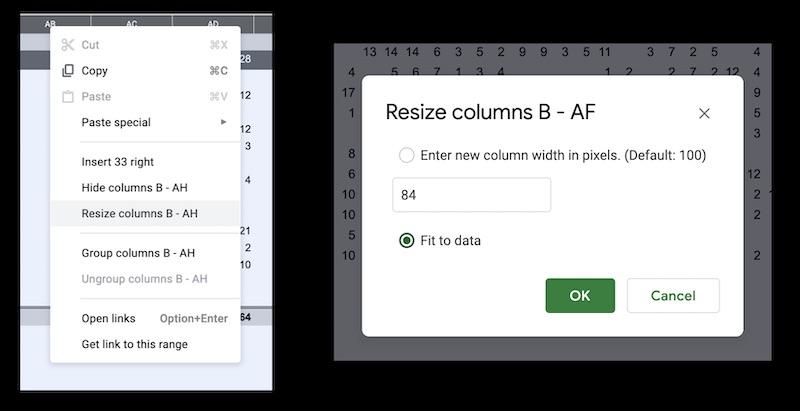The height and width of the screenshot is (411, 800).
Task: Click the Paste clipboard icon
Action: [68, 97]
